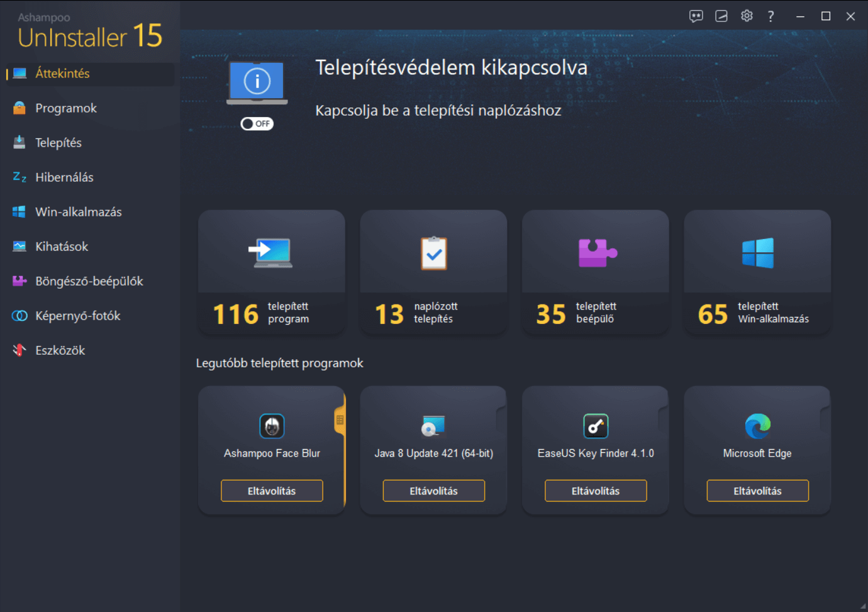Image resolution: width=868 pixels, height=612 pixels.
Task: Open the feedback chat icon in title bar
Action: [696, 16]
